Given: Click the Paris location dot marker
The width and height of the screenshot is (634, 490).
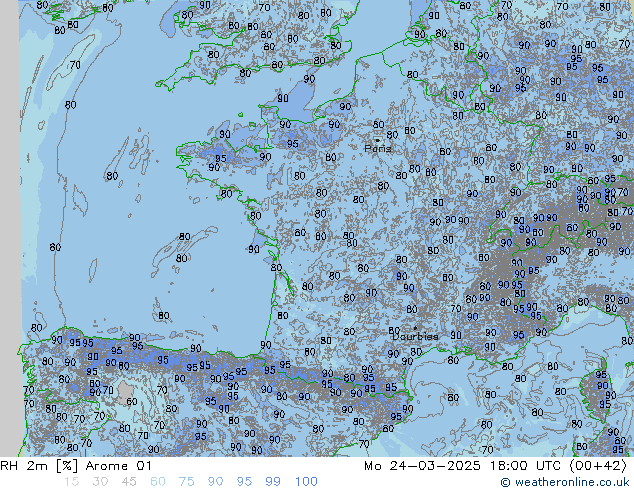Looking at the screenshot, I should [378, 140].
